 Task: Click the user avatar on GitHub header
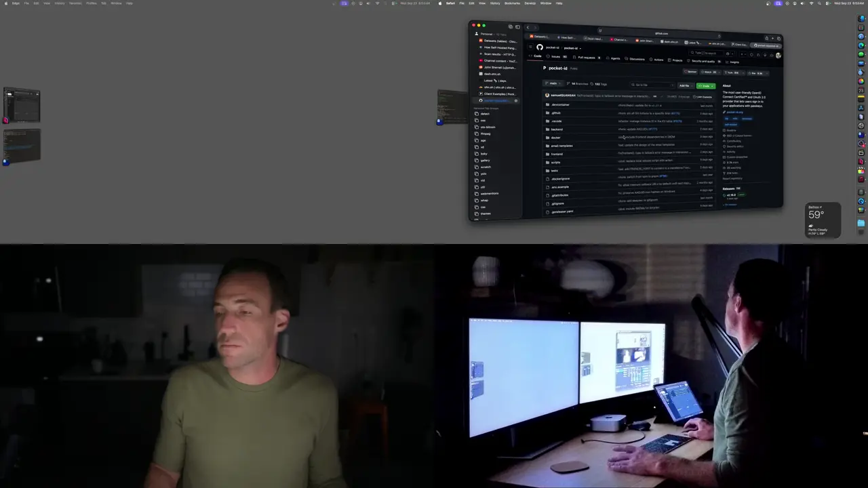coord(778,56)
